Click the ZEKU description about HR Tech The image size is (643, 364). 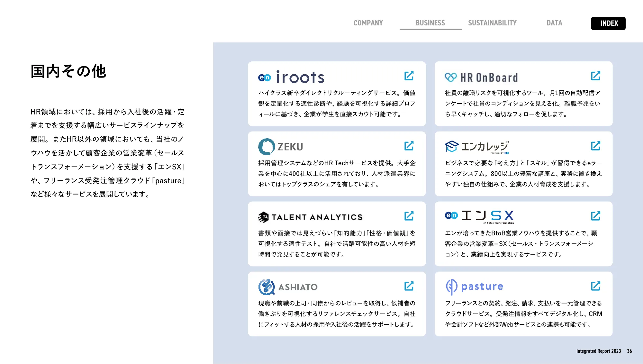(x=337, y=174)
